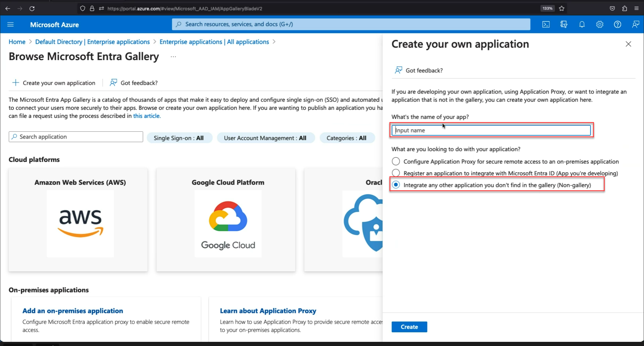Screen dimensions: 644x346
Task: Zoom indicator showing 133% in browser
Action: pyautogui.click(x=547, y=8)
